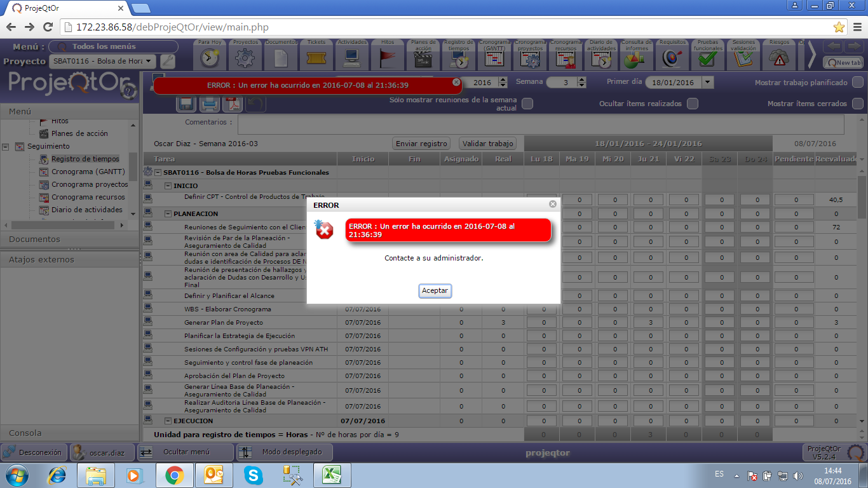Select Diario de actividades in menu tree
The width and height of the screenshot is (868, 488).
tap(87, 210)
